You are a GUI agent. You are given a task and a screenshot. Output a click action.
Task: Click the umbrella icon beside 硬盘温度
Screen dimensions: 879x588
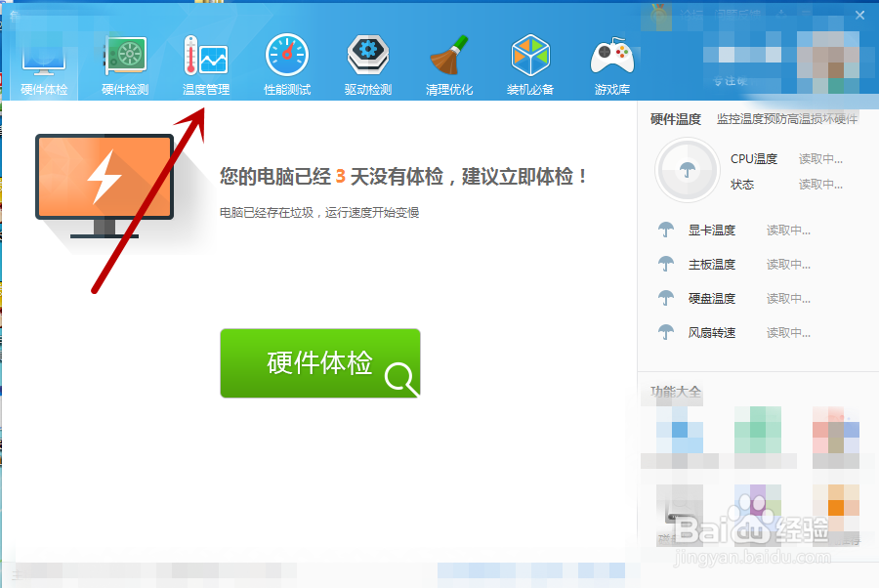point(666,298)
